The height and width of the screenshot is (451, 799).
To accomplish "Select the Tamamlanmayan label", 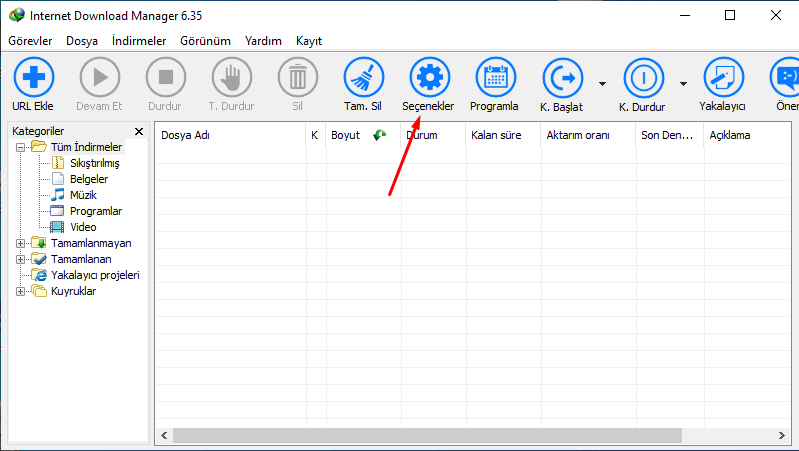I will click(91, 243).
